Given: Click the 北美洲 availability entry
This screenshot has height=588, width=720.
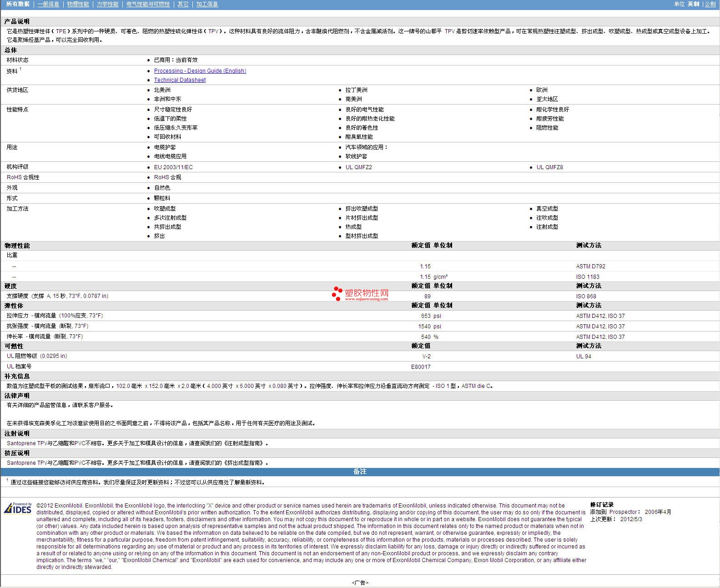Looking at the screenshot, I should tap(162, 90).
